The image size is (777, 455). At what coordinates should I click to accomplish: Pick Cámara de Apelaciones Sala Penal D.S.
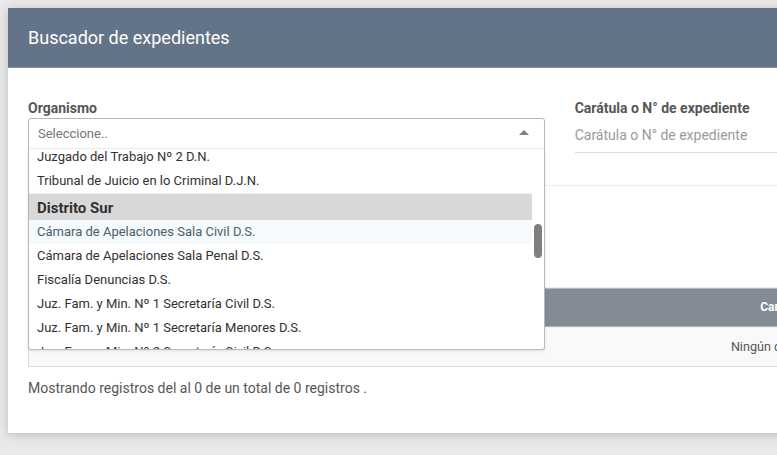click(150, 255)
